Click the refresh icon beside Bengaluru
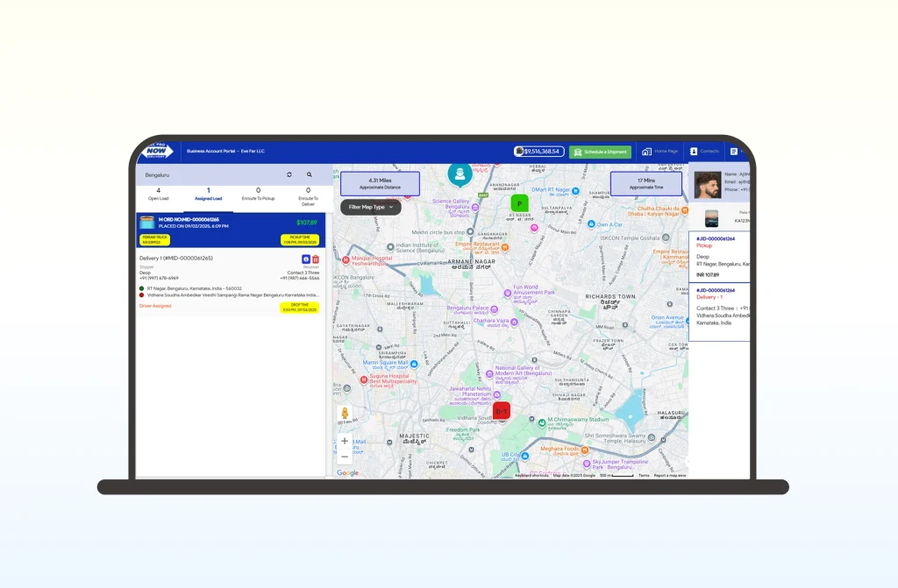 point(289,175)
